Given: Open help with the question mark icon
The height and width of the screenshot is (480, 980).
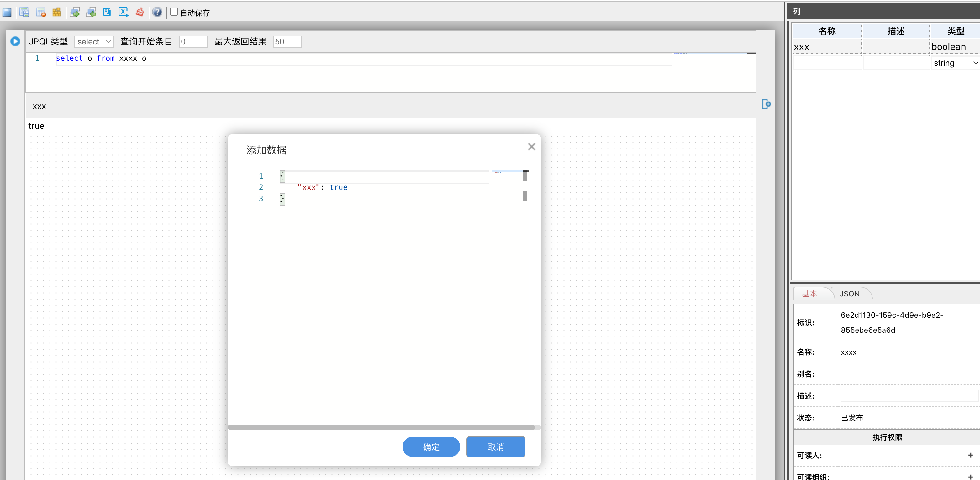Looking at the screenshot, I should coord(157,12).
